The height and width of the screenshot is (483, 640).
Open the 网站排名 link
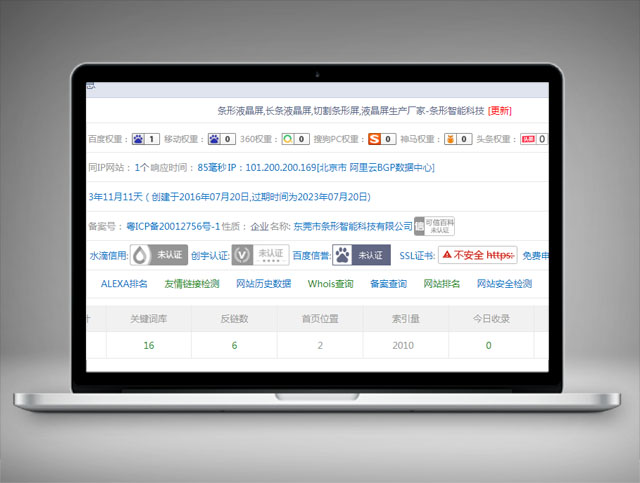[442, 284]
